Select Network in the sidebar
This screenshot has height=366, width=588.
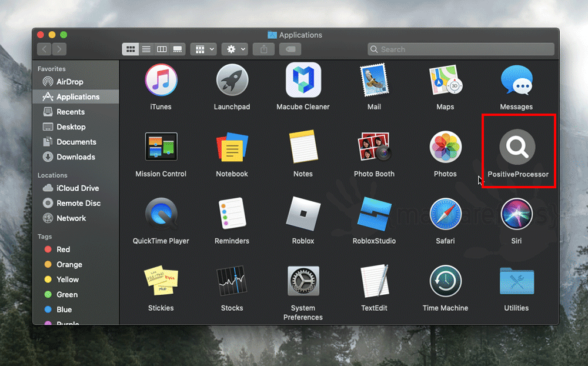[x=76, y=218]
